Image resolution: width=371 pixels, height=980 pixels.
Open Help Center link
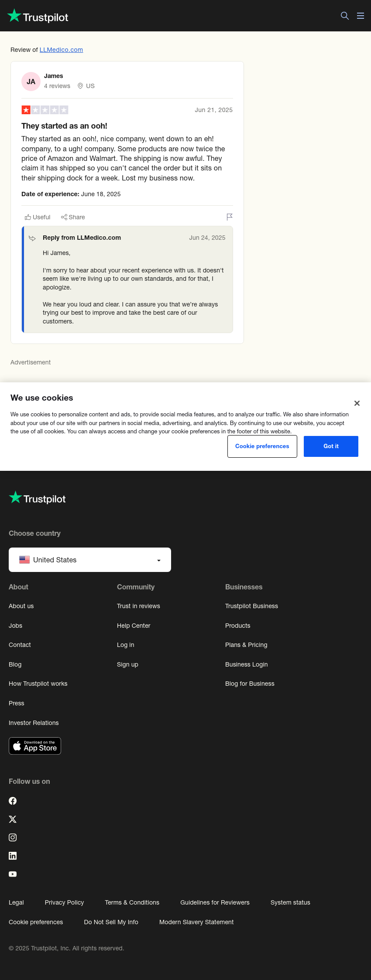(x=134, y=626)
